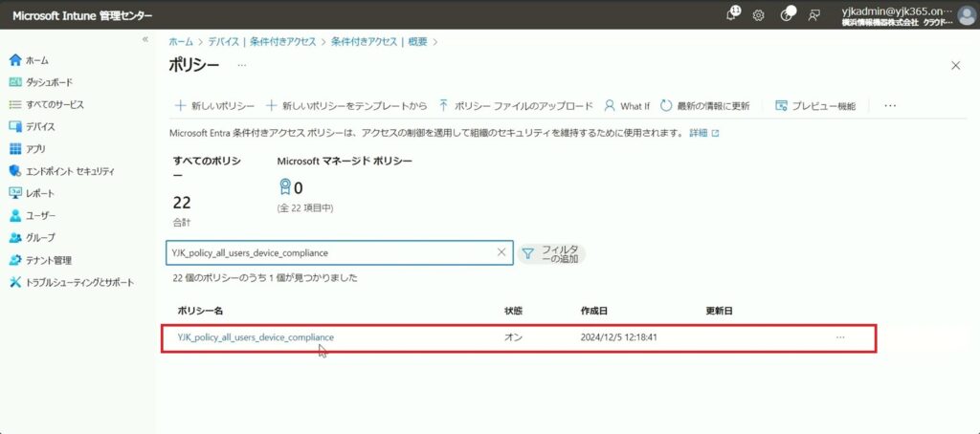Click the オン status cell

tap(513, 337)
